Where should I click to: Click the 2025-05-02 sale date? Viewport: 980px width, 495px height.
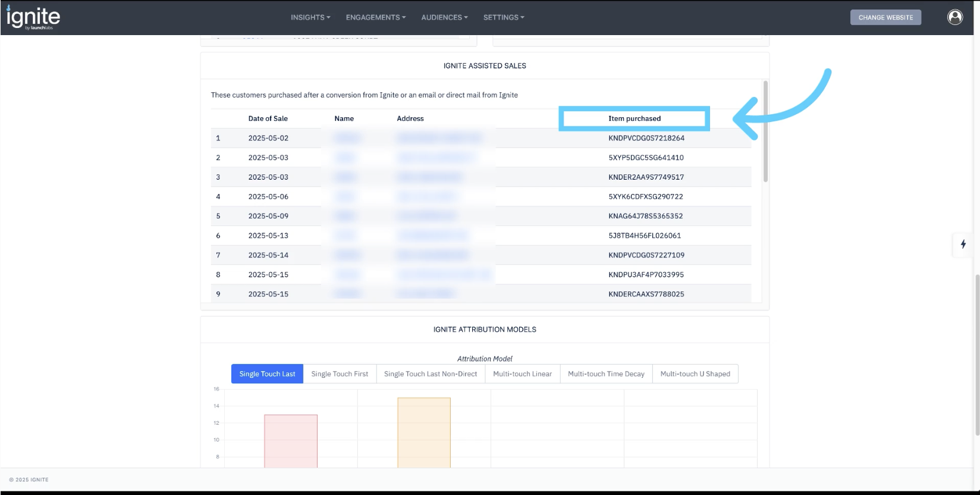coord(268,138)
